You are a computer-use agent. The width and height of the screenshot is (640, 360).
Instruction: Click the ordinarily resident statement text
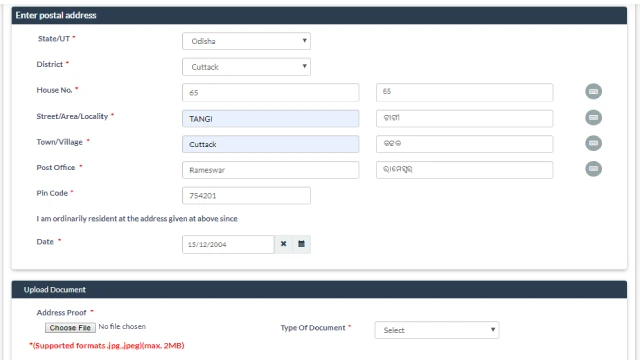(x=137, y=219)
